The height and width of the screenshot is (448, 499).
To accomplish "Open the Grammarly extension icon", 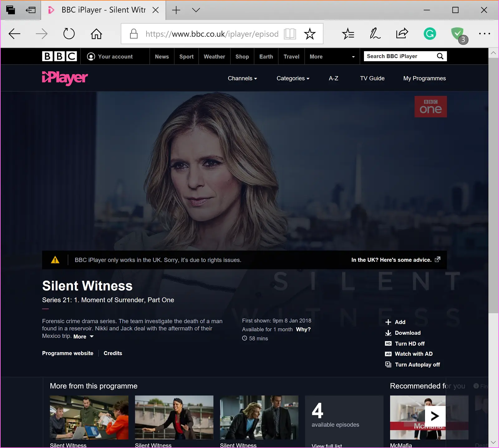I will (430, 34).
